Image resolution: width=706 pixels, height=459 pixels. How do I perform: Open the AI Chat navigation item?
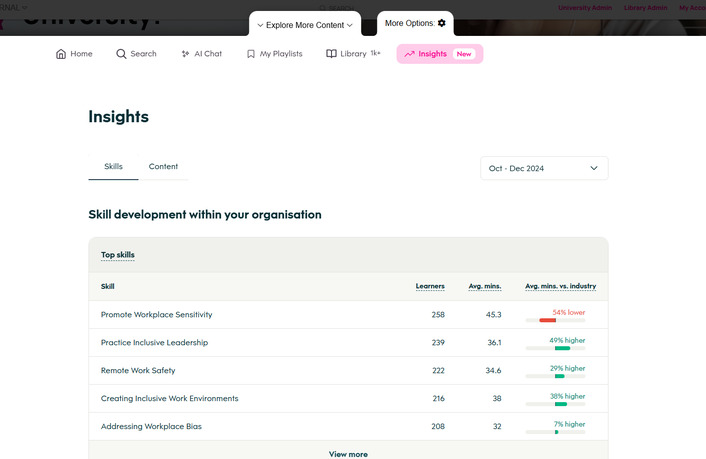click(x=202, y=54)
